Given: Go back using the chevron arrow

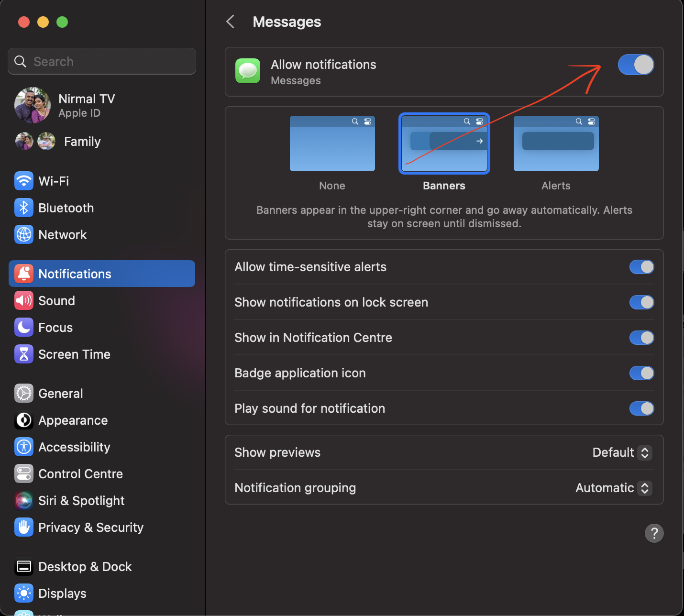Looking at the screenshot, I should pyautogui.click(x=231, y=22).
